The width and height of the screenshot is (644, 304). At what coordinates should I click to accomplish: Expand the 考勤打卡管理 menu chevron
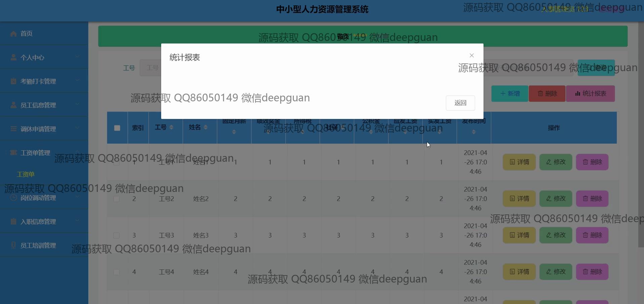click(x=78, y=81)
